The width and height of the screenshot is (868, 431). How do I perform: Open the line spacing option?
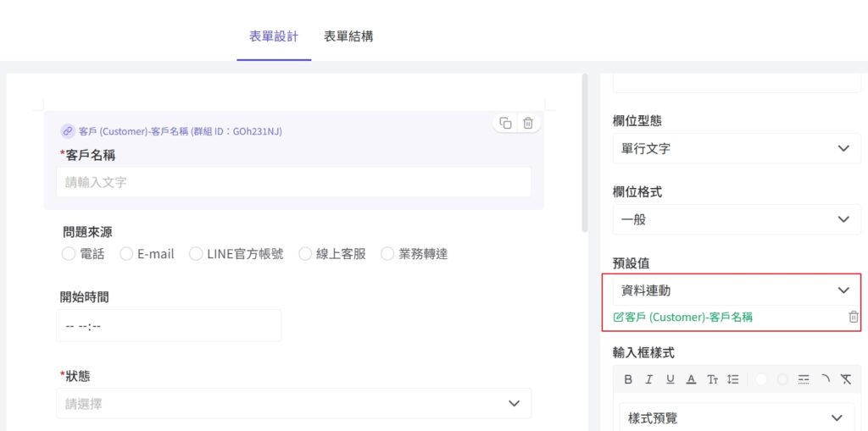click(x=733, y=379)
